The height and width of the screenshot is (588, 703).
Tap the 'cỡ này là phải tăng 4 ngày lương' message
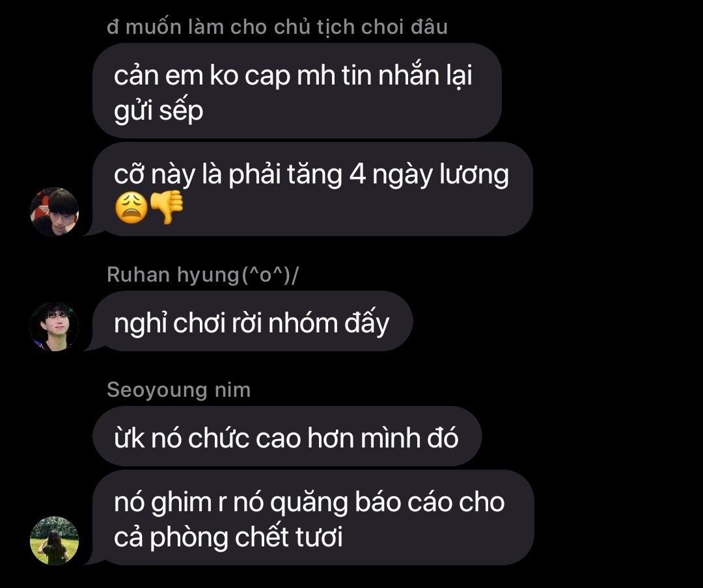point(312,189)
